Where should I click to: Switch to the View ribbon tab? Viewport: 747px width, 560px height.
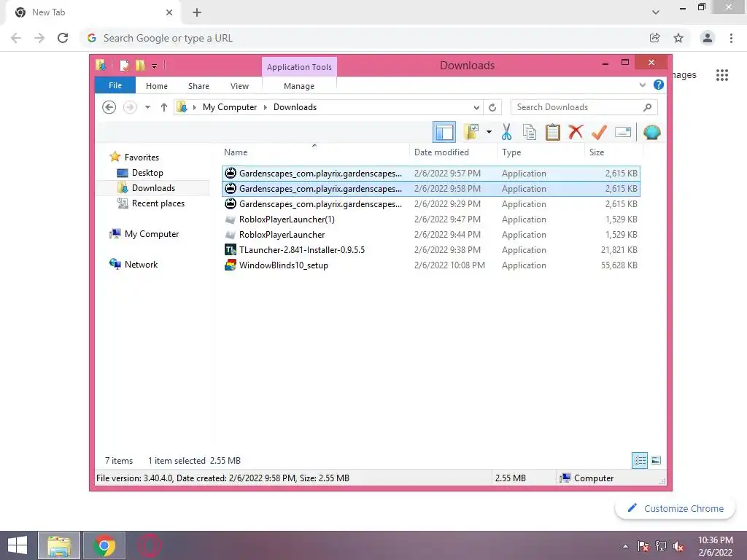[x=239, y=86]
